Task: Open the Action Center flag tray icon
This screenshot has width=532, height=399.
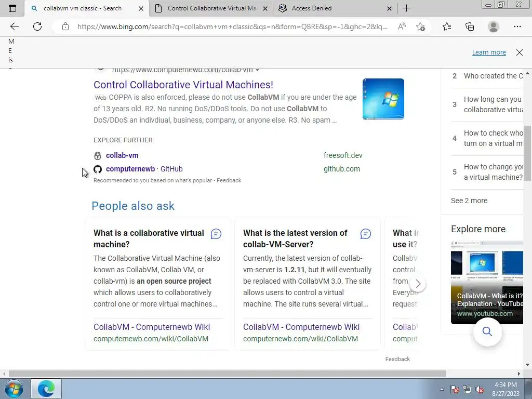Action: 454,389
